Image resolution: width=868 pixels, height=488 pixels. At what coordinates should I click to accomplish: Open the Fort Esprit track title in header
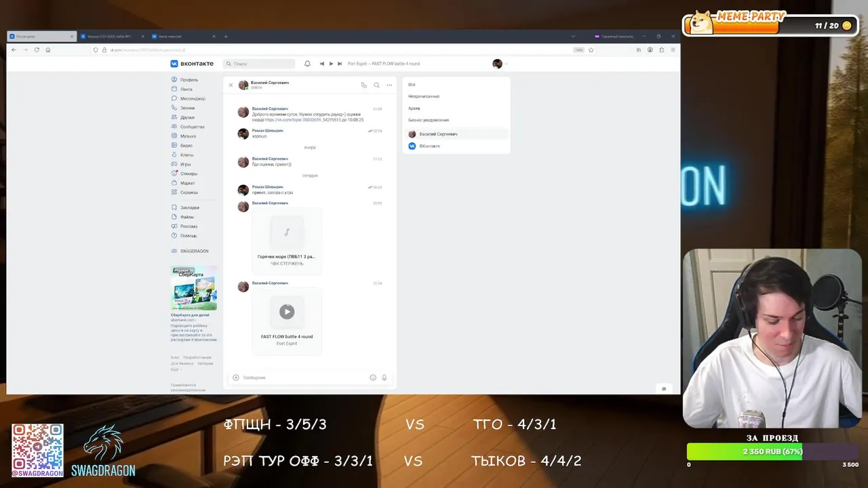(x=384, y=64)
